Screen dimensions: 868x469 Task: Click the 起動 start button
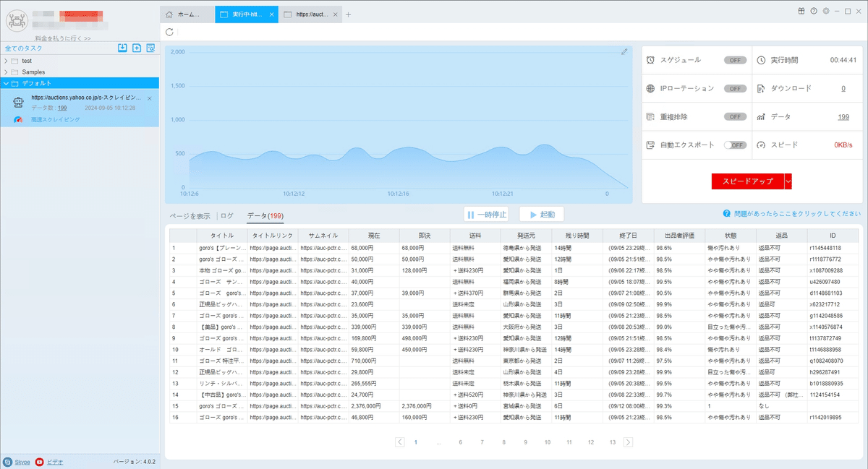542,215
